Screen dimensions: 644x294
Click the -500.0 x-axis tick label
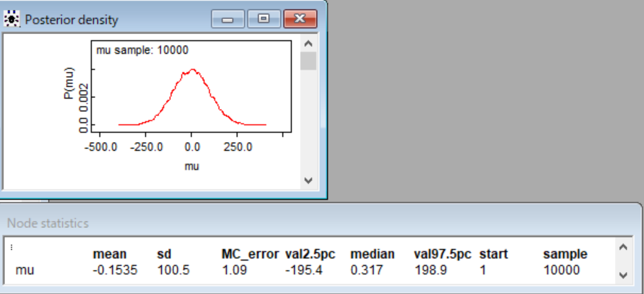click(101, 147)
